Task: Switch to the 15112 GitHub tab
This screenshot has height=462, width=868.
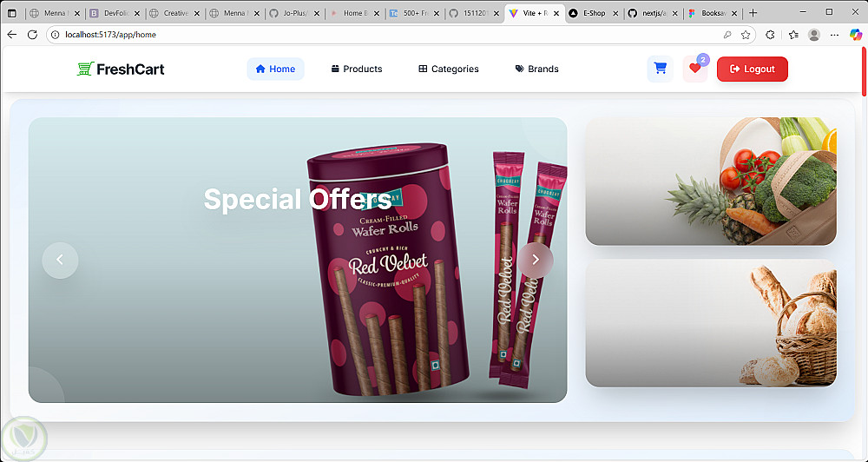Action: (x=474, y=13)
